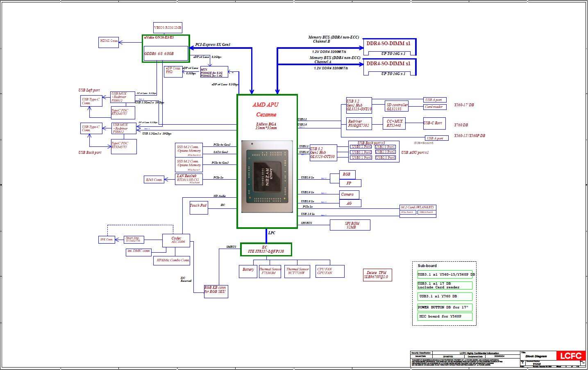Select the PCI-Express 8X Gen3 label
Screen dimensions: 588x370
tap(213, 44)
